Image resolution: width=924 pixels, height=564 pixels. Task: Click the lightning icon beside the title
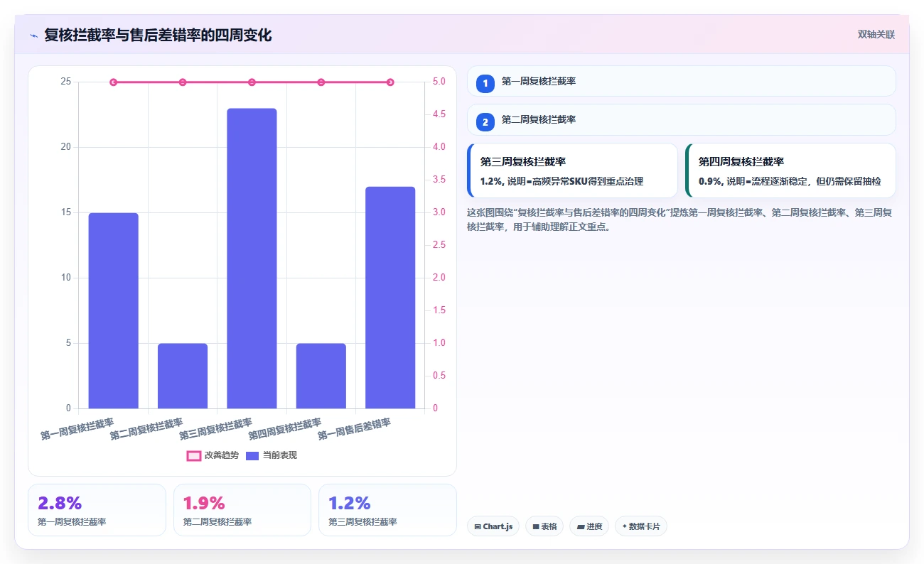tap(33, 35)
